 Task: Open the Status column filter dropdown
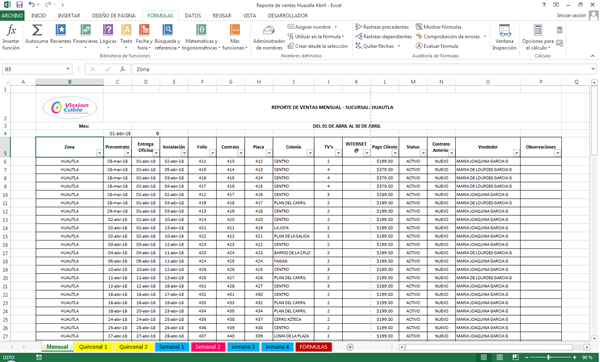tap(424, 153)
